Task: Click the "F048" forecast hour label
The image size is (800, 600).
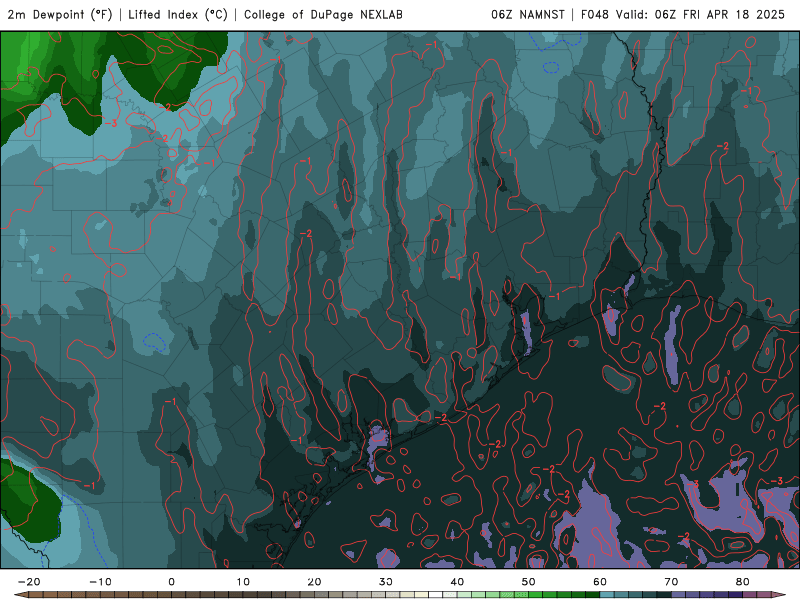Action: [x=595, y=15]
